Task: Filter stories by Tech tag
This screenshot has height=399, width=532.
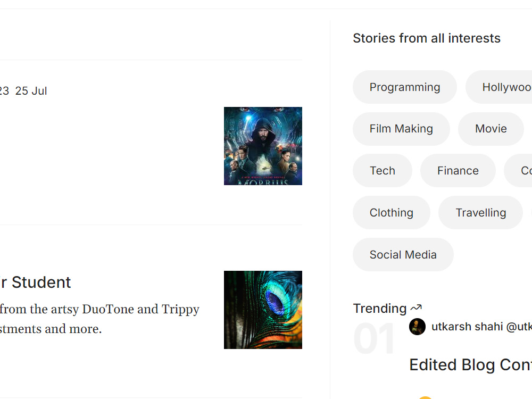Action: (x=383, y=171)
